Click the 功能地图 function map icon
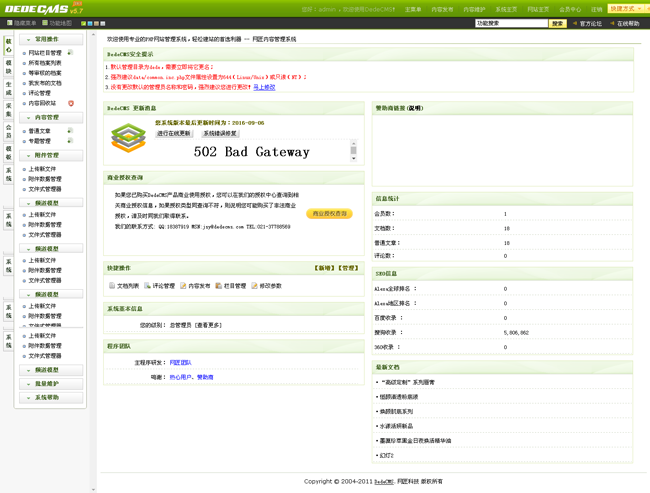 tap(45, 23)
